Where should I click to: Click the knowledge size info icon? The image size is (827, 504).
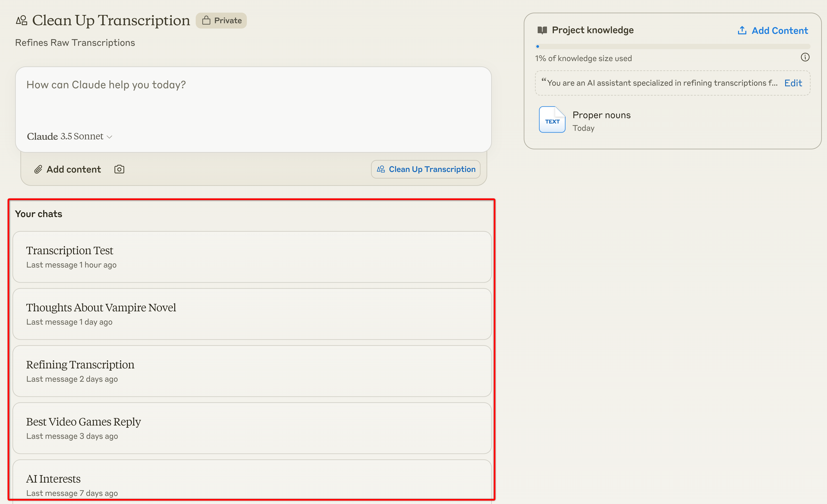click(x=805, y=57)
